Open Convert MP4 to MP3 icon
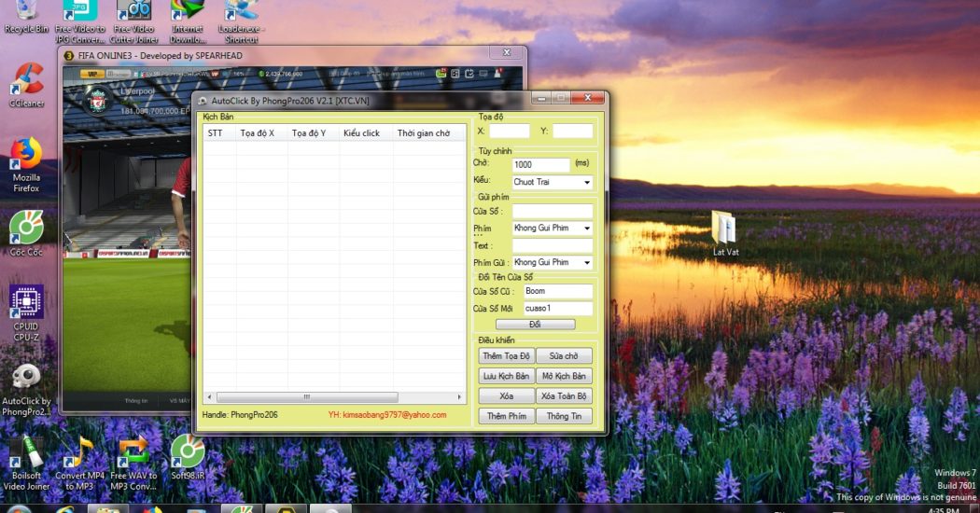 click(x=80, y=463)
